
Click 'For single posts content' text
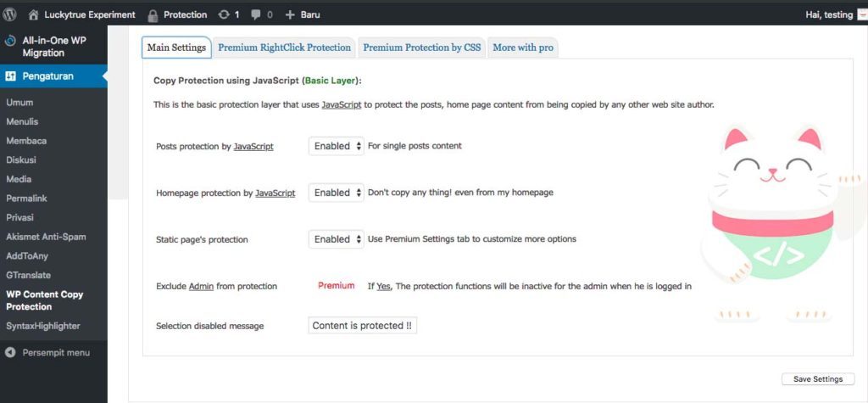click(x=415, y=146)
